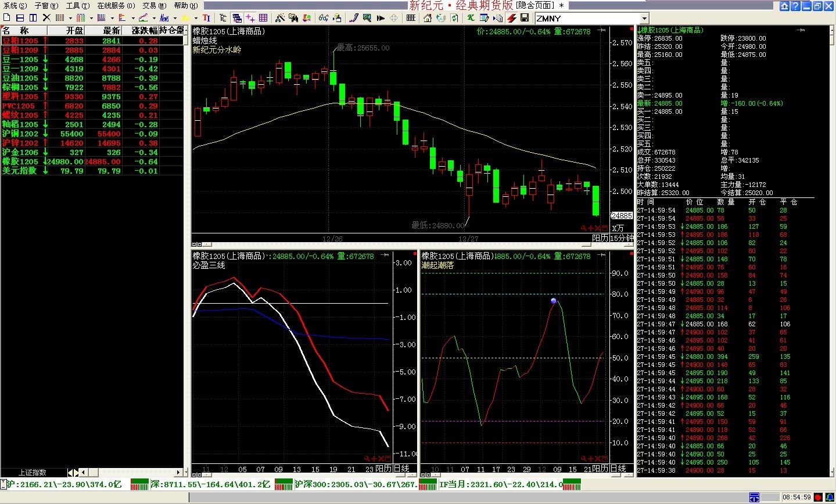Viewport: 836px width, 504px height.
Task: Expand dropdown arrow beside red-green grid icon
Action: click(x=91, y=18)
